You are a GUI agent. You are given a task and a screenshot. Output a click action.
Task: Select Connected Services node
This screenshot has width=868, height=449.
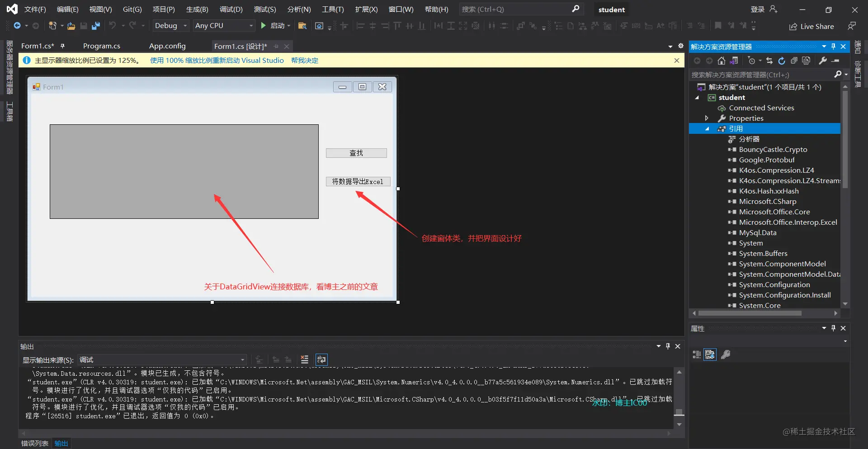tap(761, 108)
